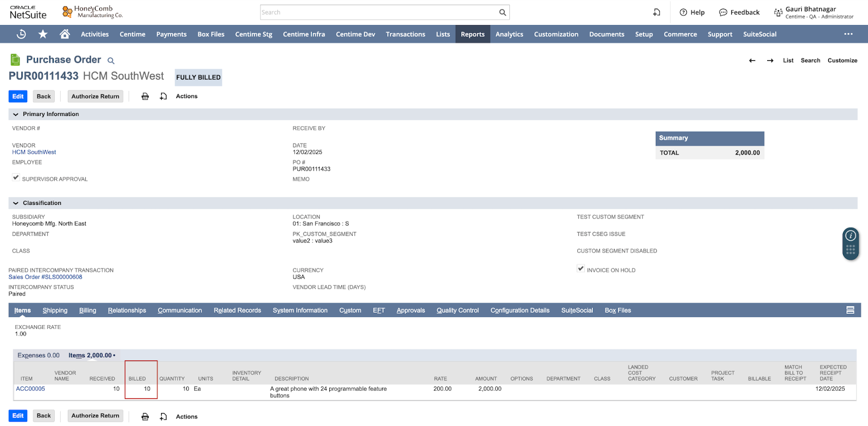Toggle the Supervisor Approval checkbox

(x=16, y=178)
